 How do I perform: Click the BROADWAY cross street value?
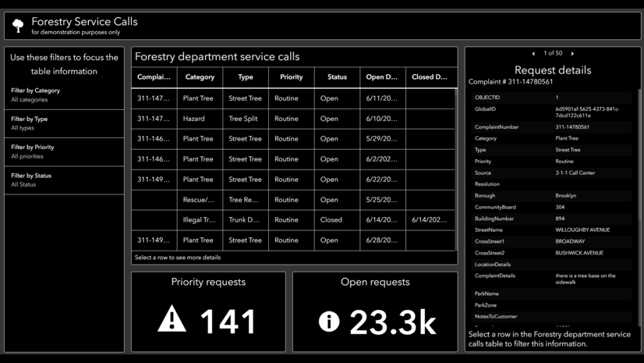tap(570, 241)
